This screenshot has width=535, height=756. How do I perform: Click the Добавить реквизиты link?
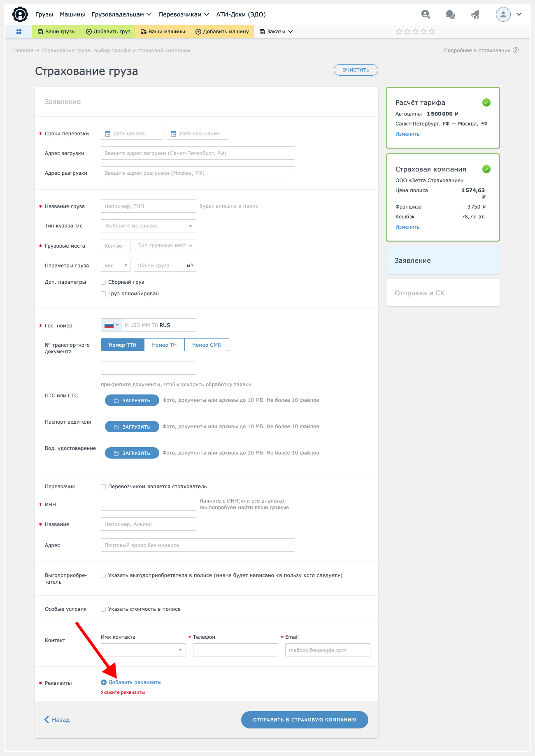click(135, 682)
